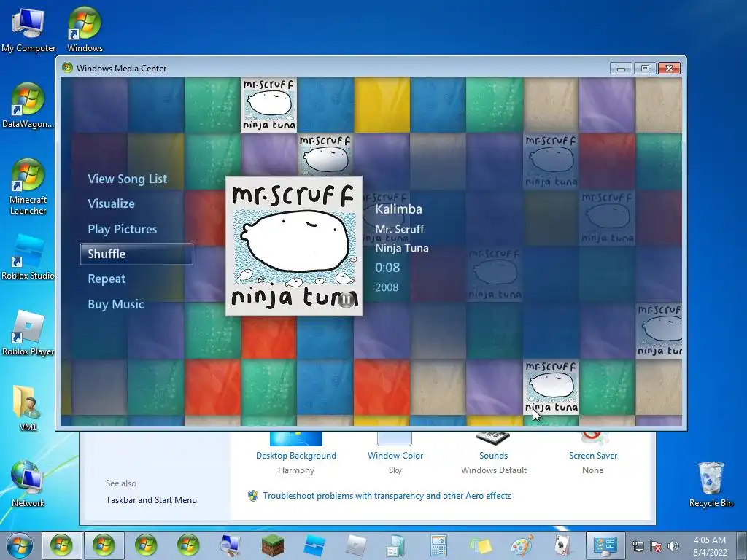
Task: Click the song title Kalimba
Action: (398, 209)
